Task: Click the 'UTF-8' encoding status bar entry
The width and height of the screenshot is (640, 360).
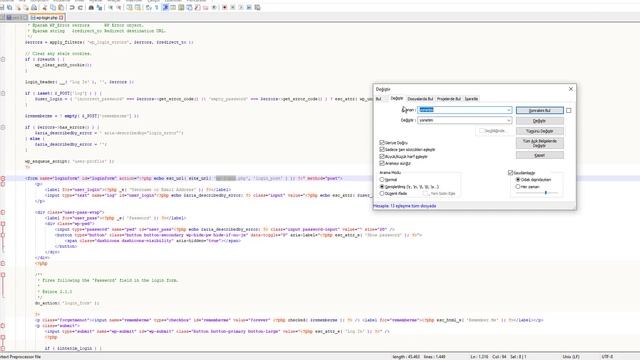Action: pos(607,357)
